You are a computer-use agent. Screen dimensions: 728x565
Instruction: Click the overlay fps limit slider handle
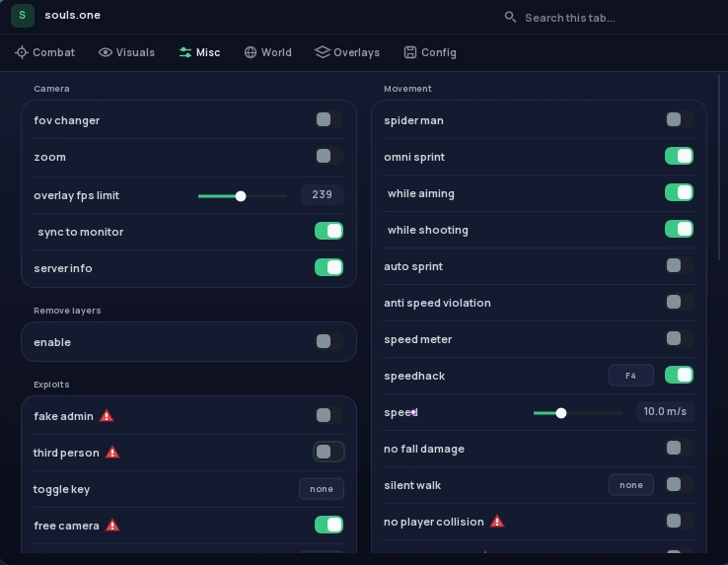pos(241,196)
